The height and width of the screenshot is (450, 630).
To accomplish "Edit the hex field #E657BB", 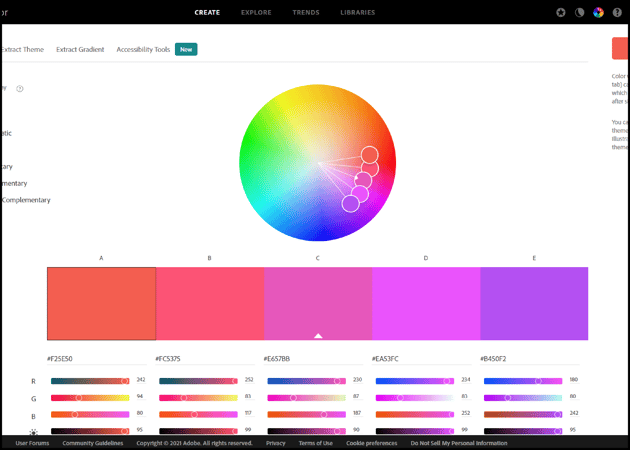I will click(x=313, y=359).
